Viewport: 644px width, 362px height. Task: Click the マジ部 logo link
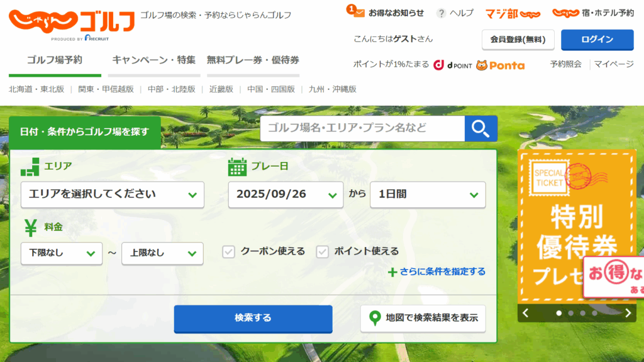coord(513,13)
